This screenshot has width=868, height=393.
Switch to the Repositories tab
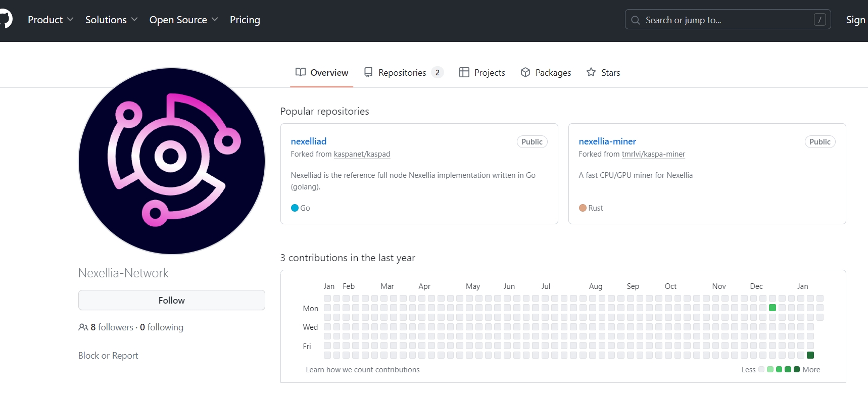pos(404,72)
